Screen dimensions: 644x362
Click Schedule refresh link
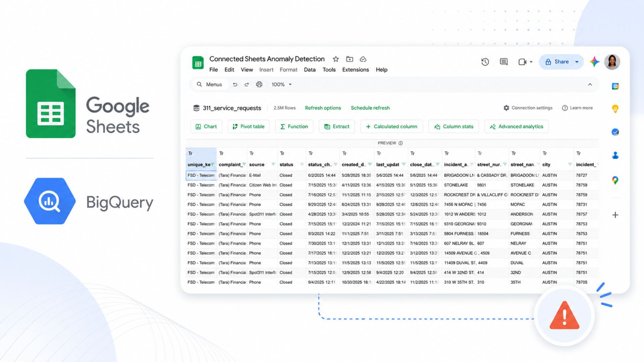coord(370,108)
